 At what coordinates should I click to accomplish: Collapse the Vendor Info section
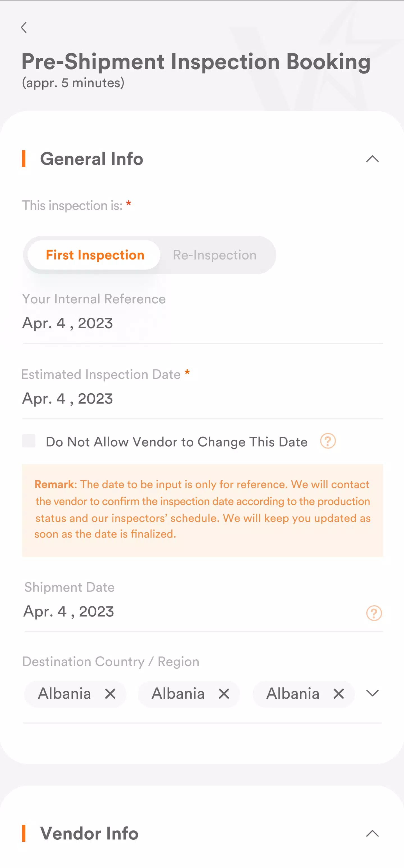pos(373,833)
